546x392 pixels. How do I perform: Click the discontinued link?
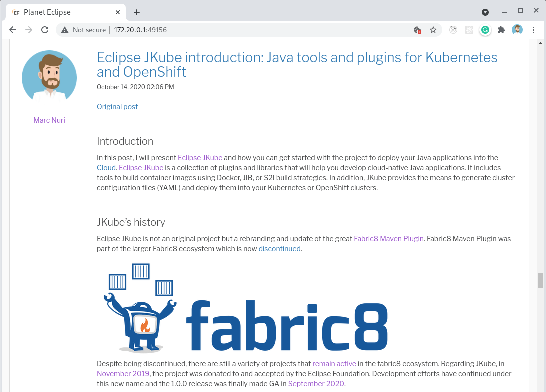point(279,249)
